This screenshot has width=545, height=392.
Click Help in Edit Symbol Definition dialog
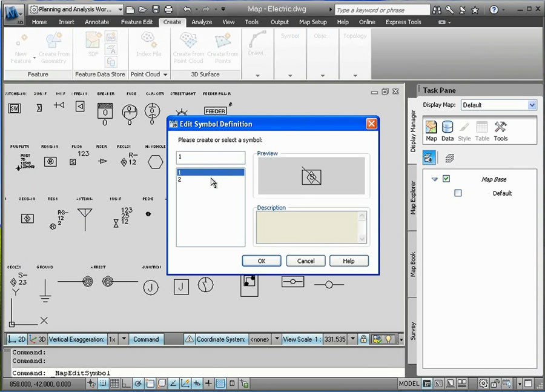[349, 261]
